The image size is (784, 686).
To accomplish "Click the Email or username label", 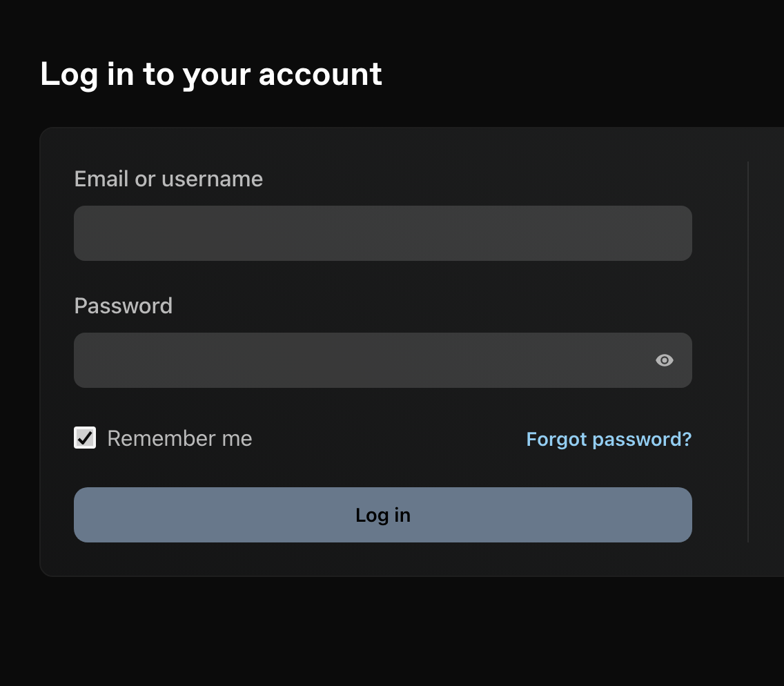I will tap(168, 179).
